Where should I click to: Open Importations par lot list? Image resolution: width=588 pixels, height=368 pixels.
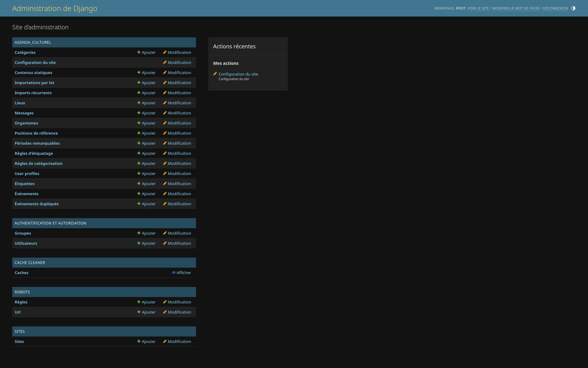34,83
